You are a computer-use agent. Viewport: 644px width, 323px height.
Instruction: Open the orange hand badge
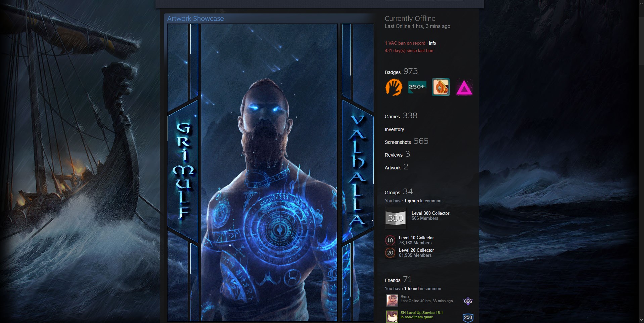tap(394, 87)
